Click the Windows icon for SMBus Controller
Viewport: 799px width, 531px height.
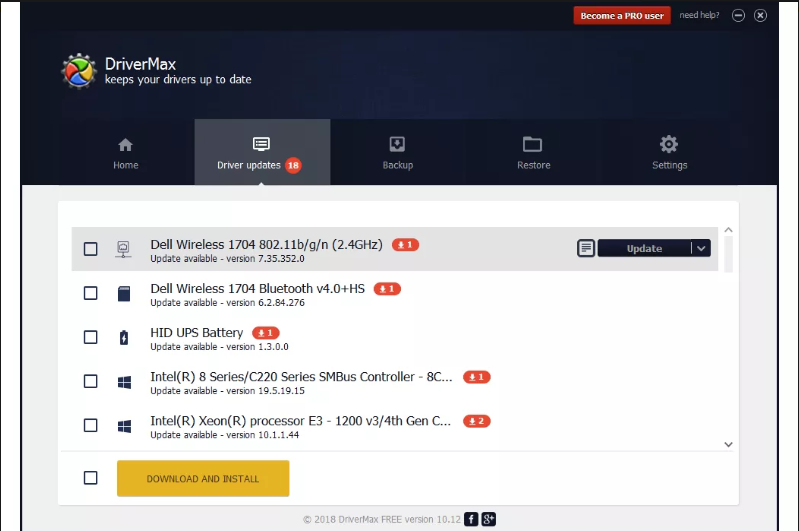(124, 382)
